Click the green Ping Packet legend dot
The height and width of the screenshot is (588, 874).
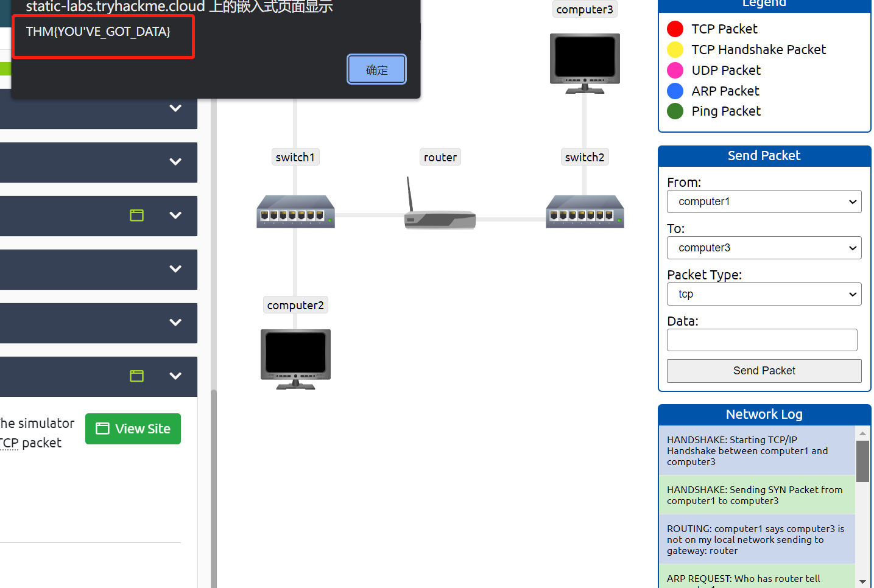675,111
